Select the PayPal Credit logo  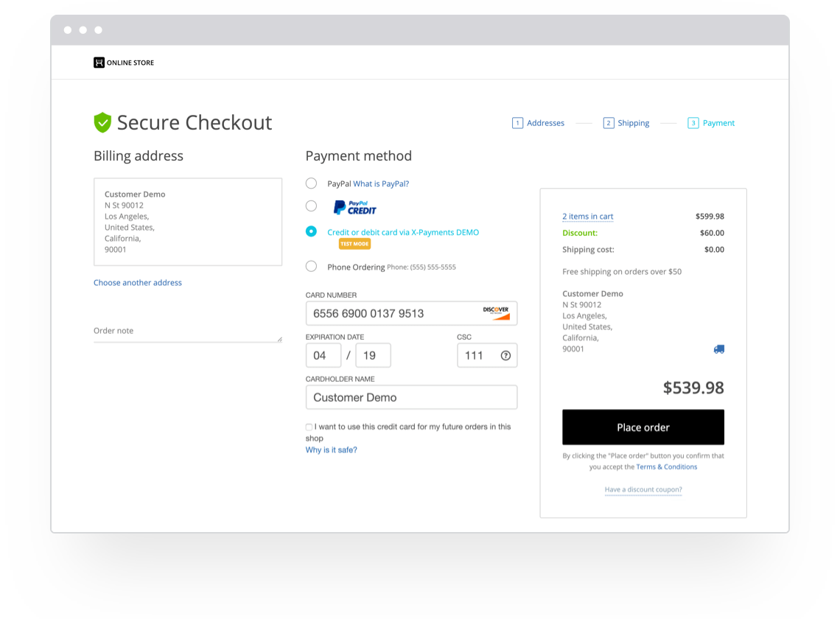pos(354,206)
